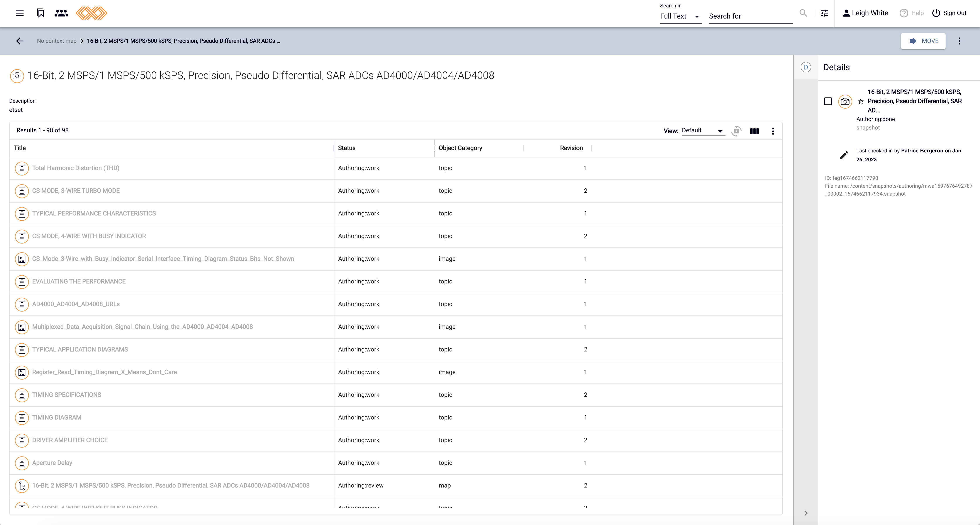
Task: Check the snapshot checkbox in Details
Action: 828,101
